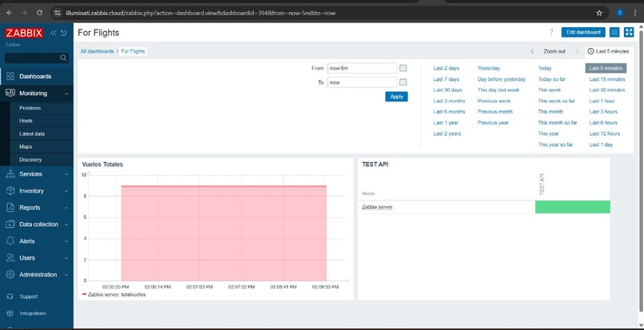This screenshot has width=644, height=330.
Task: Select the Last 1 hour range
Action: coord(602,101)
